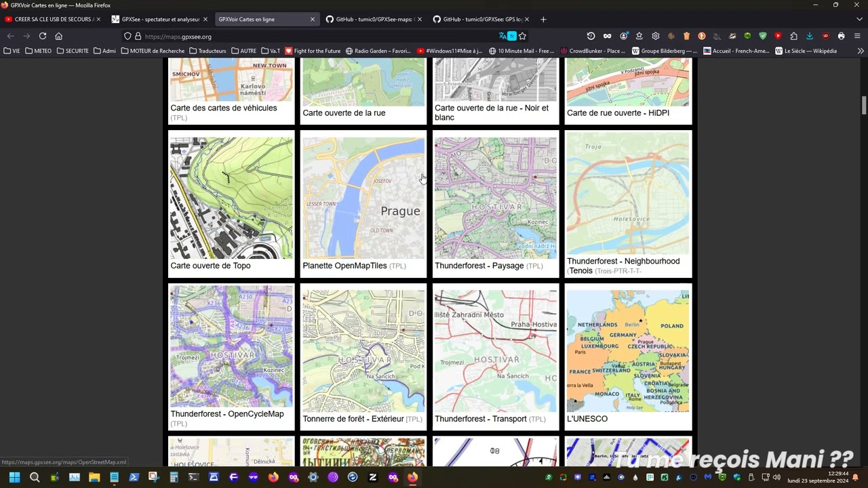Show more bookmarks with the chevron
The image size is (868, 488).
coord(861,51)
